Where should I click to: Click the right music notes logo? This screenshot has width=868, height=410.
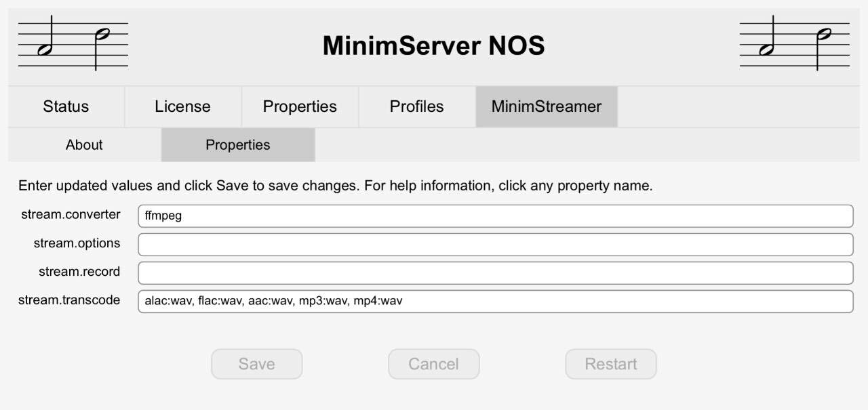795,44
